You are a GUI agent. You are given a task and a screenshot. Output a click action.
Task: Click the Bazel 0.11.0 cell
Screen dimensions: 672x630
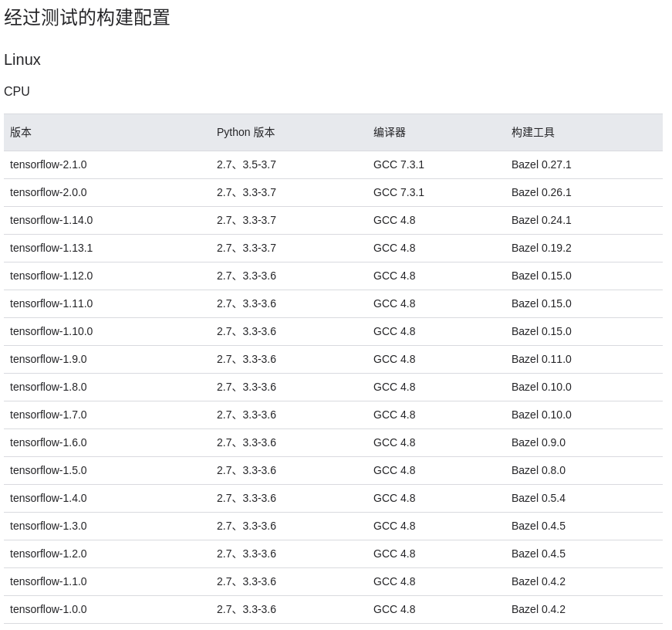(x=542, y=359)
